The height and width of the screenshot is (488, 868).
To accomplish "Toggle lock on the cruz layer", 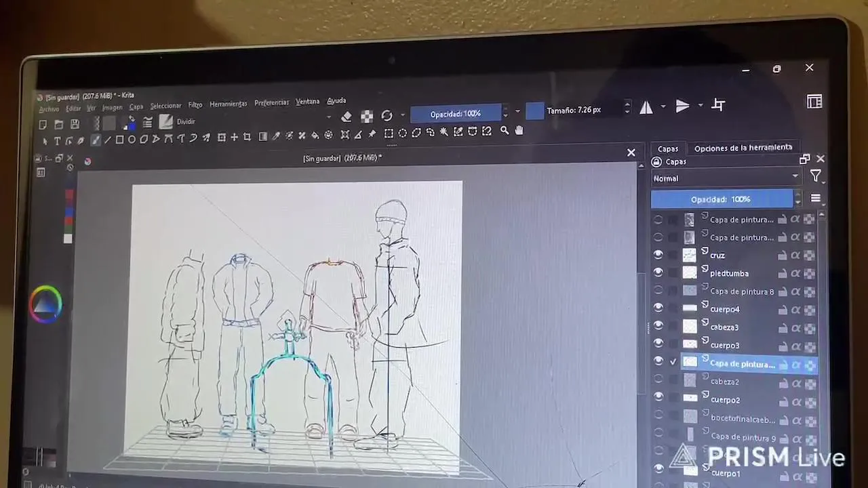I will point(782,256).
